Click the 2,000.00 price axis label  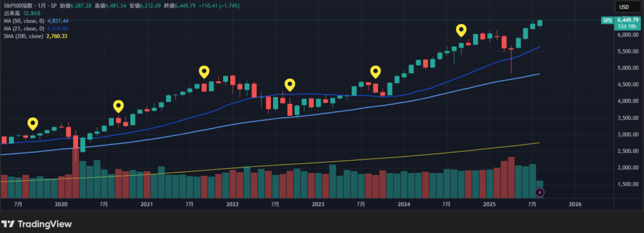(x=628, y=168)
